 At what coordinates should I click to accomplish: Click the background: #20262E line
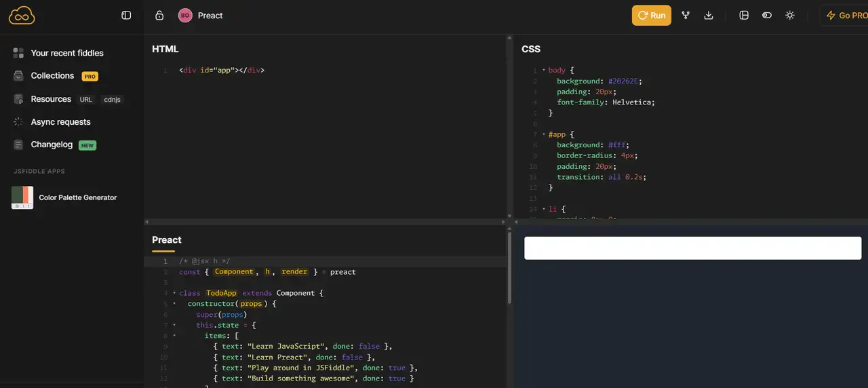[599, 81]
